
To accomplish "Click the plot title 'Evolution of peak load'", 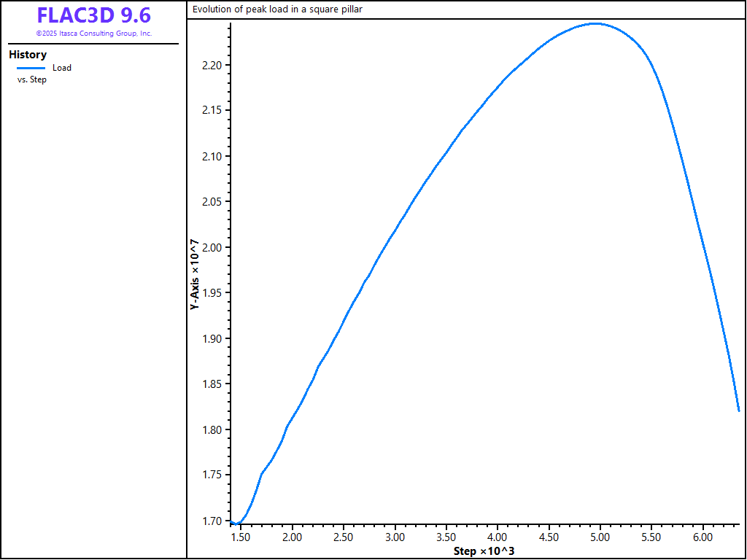I will click(x=277, y=9).
